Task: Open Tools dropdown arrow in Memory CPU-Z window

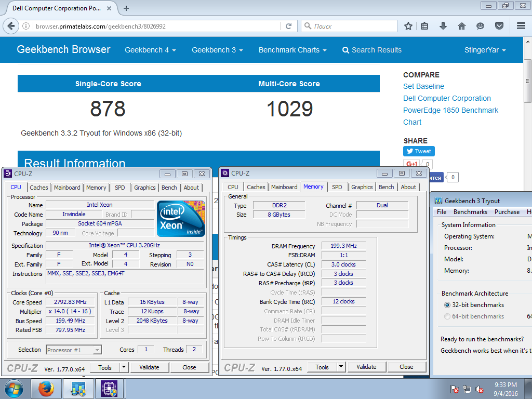Action: click(x=341, y=367)
